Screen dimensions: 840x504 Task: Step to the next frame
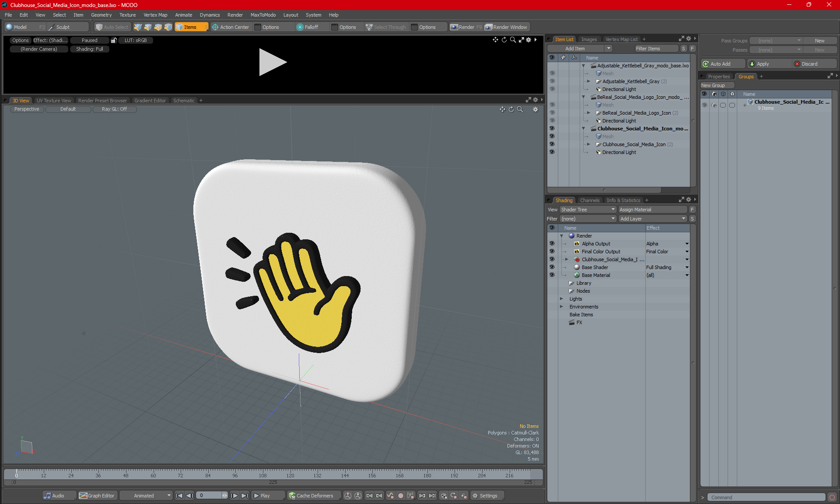pyautogui.click(x=234, y=496)
